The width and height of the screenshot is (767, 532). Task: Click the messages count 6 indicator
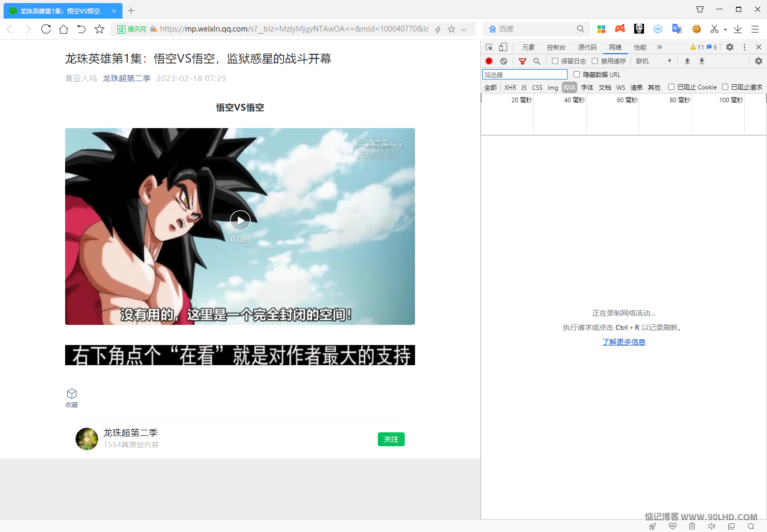(712, 47)
